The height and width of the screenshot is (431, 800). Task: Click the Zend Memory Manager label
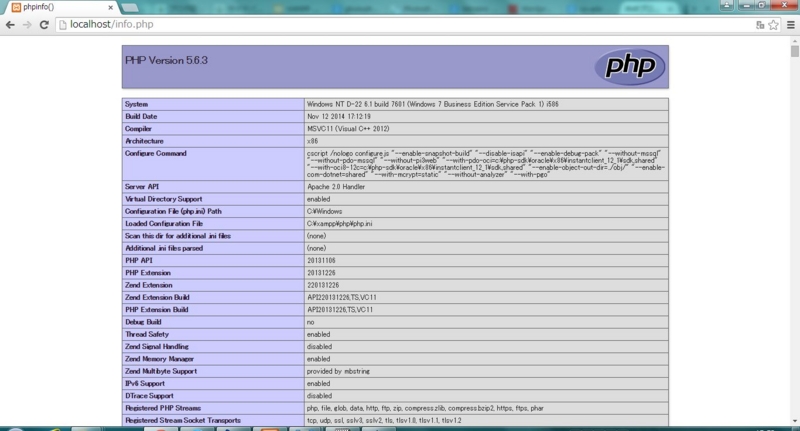click(x=159, y=359)
